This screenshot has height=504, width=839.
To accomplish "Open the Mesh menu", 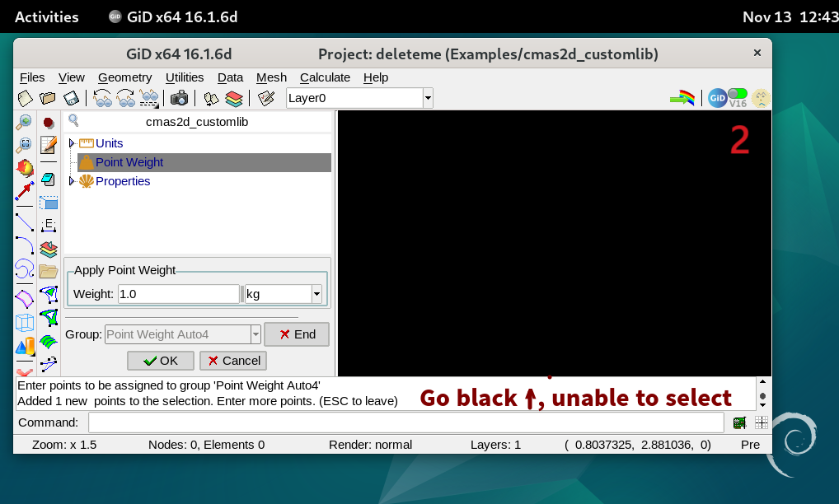I will coord(271,77).
